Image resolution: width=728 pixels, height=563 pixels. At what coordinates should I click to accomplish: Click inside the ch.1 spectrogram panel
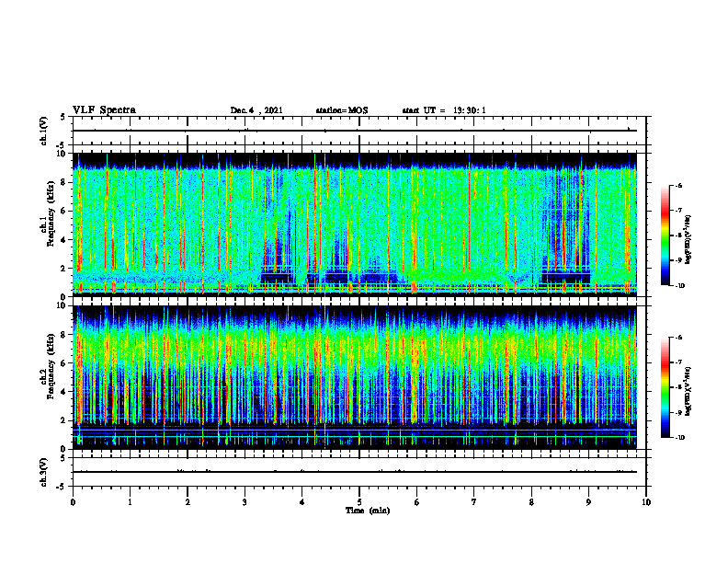click(355, 224)
